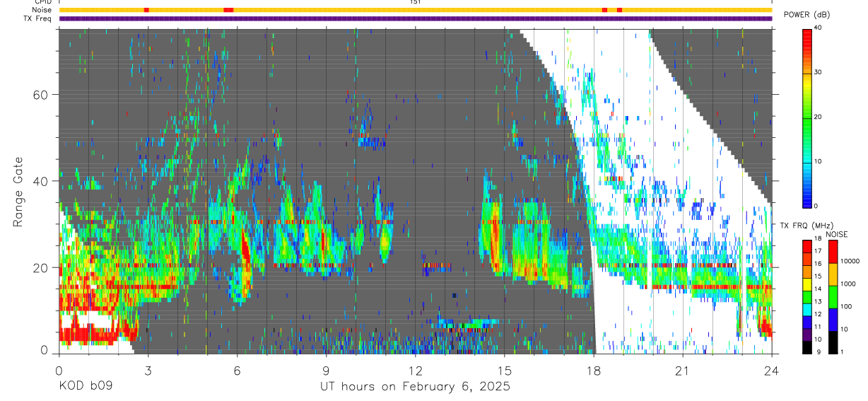This screenshot has width=868, height=401.
Task: Click the x-axis tick label '12'
Action: [416, 371]
